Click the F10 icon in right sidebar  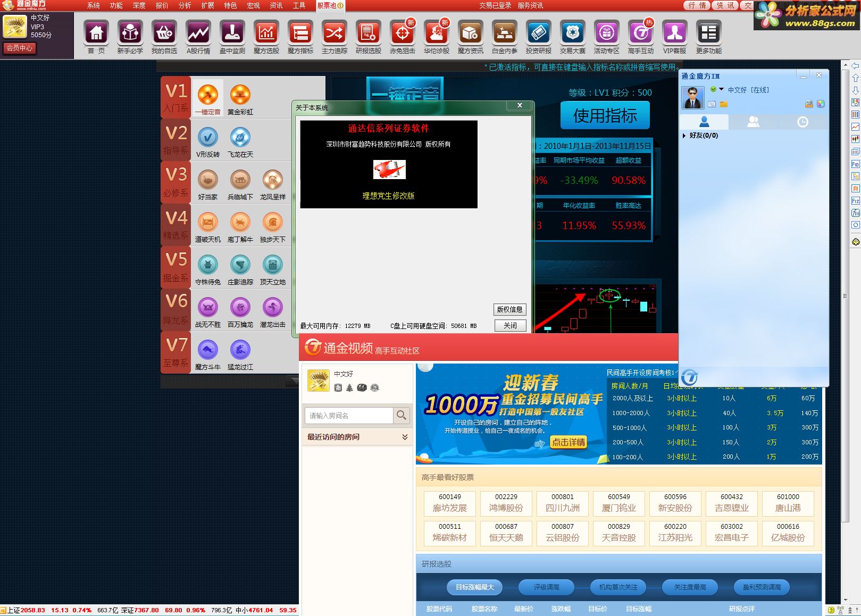855,164
